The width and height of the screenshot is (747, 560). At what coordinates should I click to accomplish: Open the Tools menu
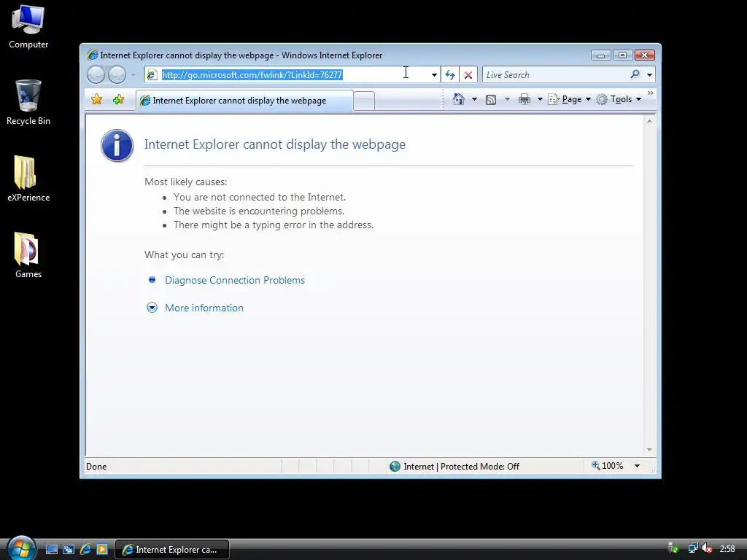click(x=619, y=99)
